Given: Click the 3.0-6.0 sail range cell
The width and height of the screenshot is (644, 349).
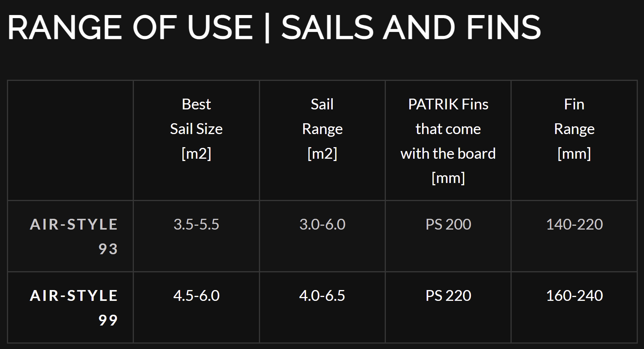Looking at the screenshot, I should [x=322, y=224].
